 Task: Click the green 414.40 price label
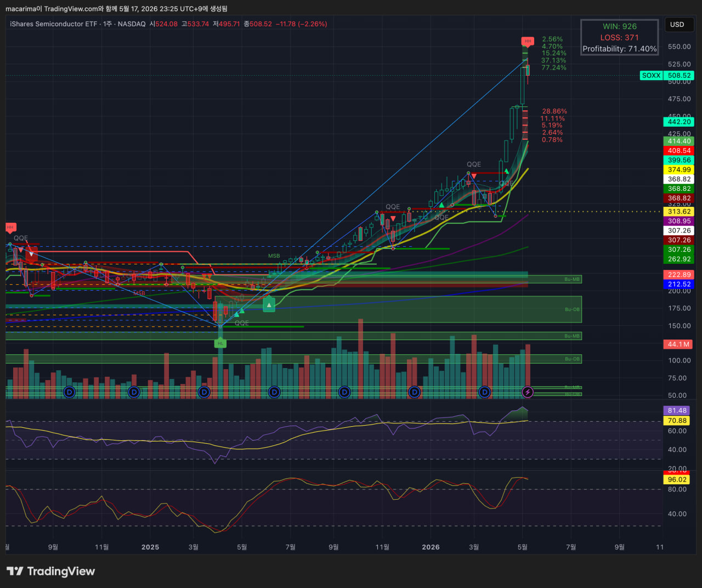click(x=679, y=142)
